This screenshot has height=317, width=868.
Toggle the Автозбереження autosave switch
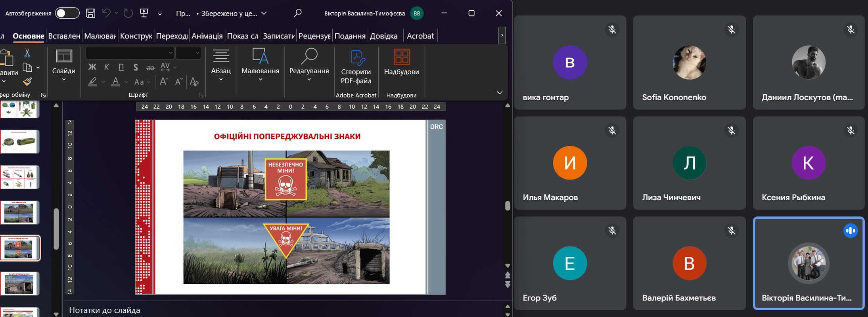coord(67,13)
